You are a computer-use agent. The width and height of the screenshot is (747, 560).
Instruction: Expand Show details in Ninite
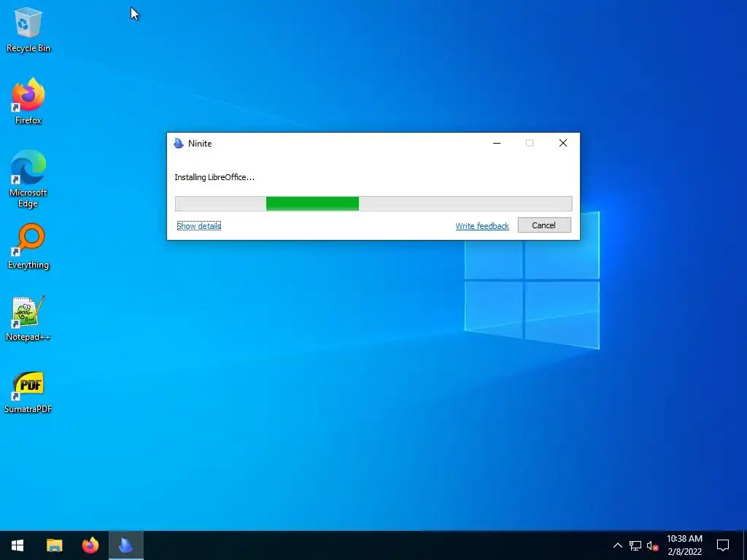click(x=198, y=226)
